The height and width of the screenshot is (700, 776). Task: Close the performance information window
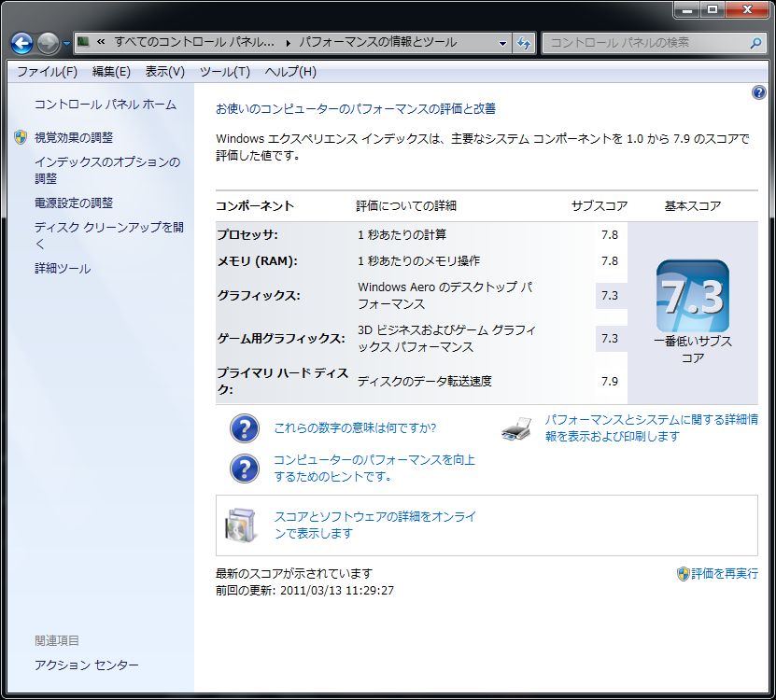pos(747,9)
